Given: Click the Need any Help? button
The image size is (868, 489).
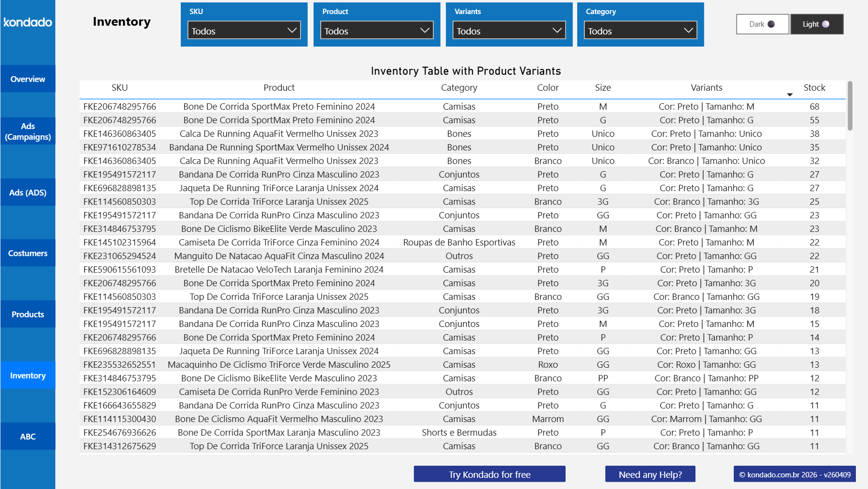Looking at the screenshot, I should [x=650, y=474].
